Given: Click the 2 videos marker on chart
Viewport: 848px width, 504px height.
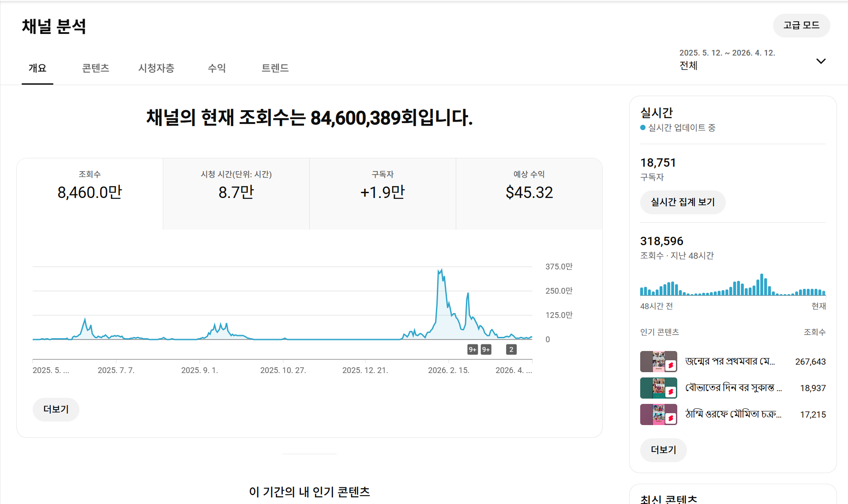Looking at the screenshot, I should click(511, 350).
